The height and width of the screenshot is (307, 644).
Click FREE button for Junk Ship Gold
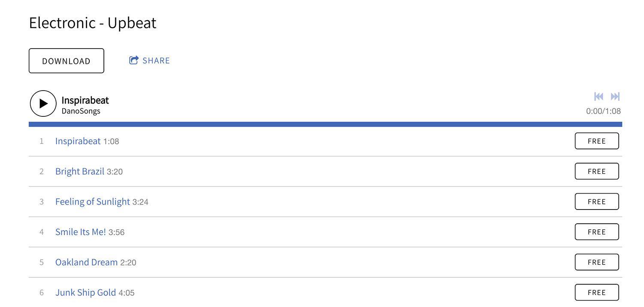tap(597, 292)
